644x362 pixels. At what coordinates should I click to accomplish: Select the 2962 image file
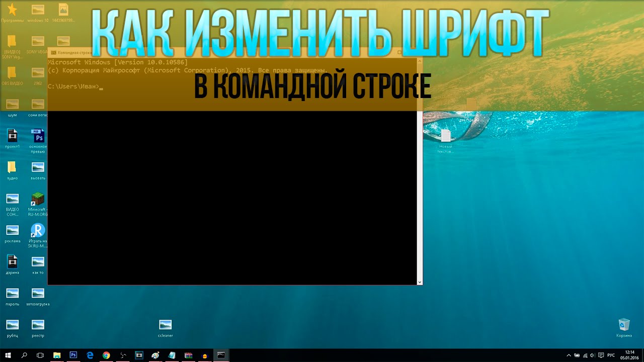(38, 76)
